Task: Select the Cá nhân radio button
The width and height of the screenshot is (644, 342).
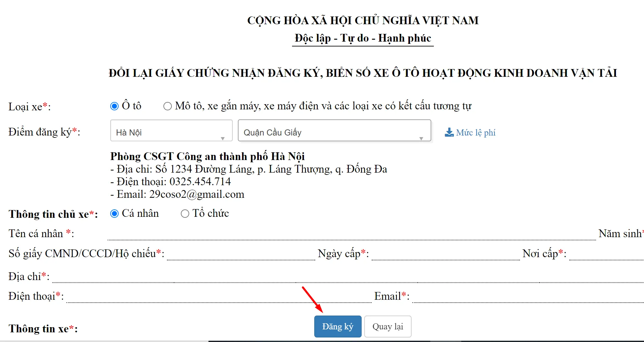Action: (x=114, y=213)
